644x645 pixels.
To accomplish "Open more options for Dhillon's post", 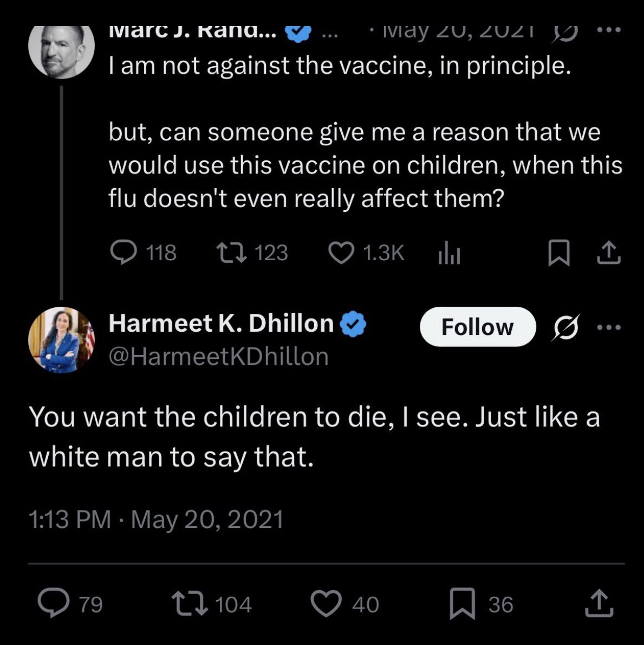I will click(x=609, y=327).
